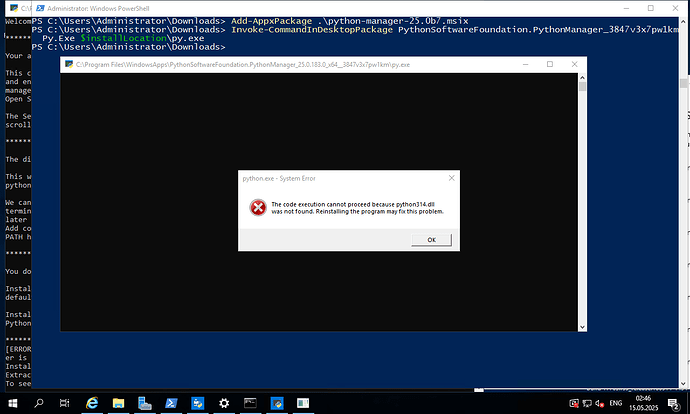The width and height of the screenshot is (690, 414).
Task: Click OK in the python.exe System Error dialog
Action: pos(431,240)
